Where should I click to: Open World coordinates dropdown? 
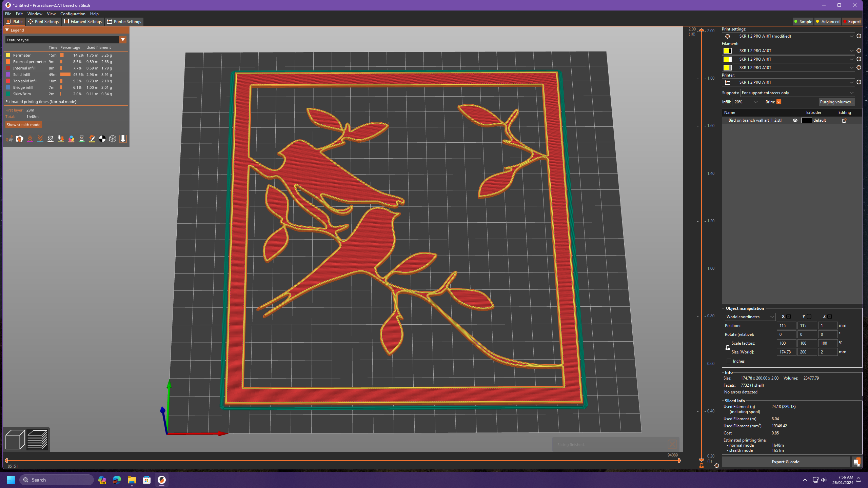750,317
